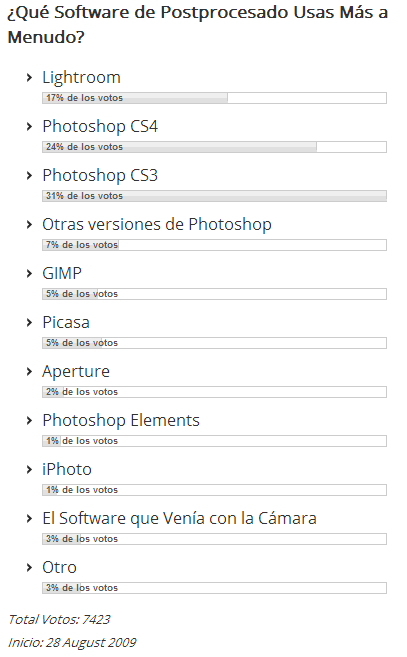Click the 24% results bar for Photoshop CS4
The height and width of the screenshot is (657, 407).
(214, 147)
